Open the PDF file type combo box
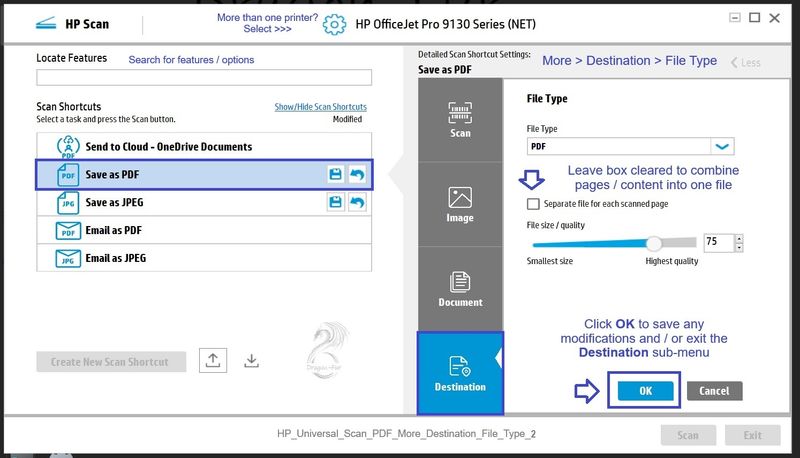The height and width of the screenshot is (458, 800). (x=630, y=146)
